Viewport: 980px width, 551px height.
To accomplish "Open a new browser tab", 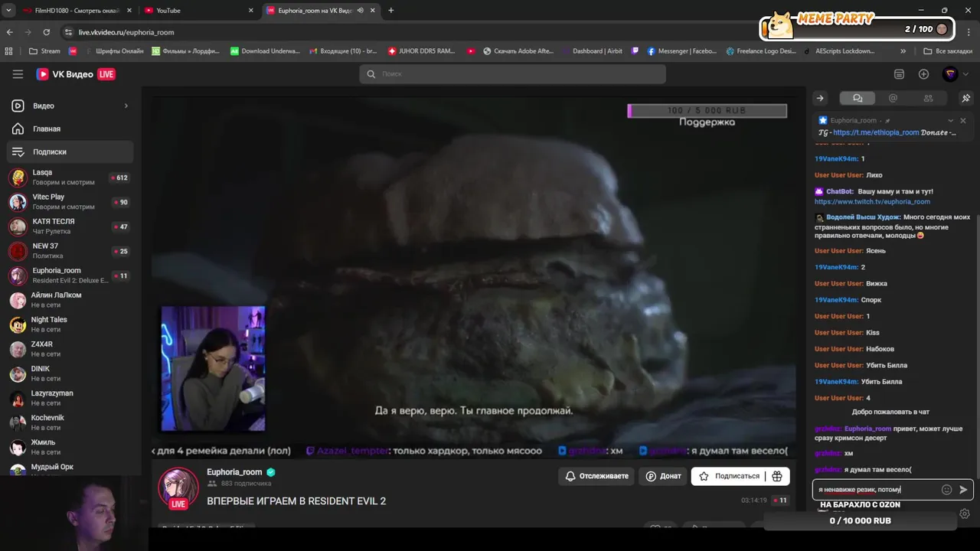I will 391,10.
